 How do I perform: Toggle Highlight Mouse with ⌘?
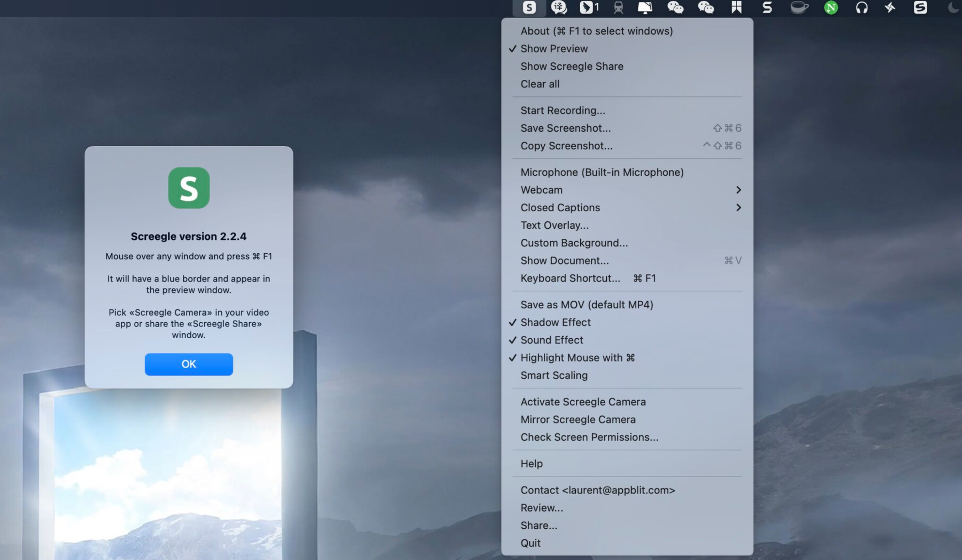coord(627,358)
